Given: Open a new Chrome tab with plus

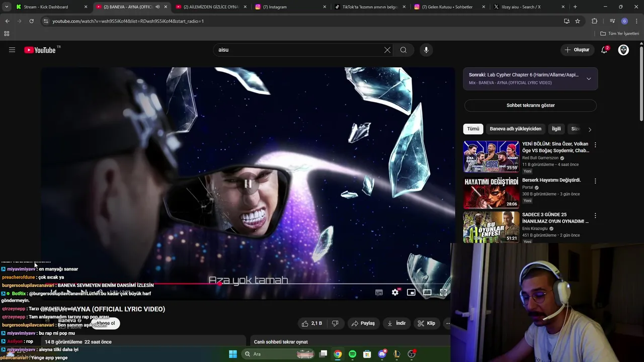Looking at the screenshot, I should point(575,7).
